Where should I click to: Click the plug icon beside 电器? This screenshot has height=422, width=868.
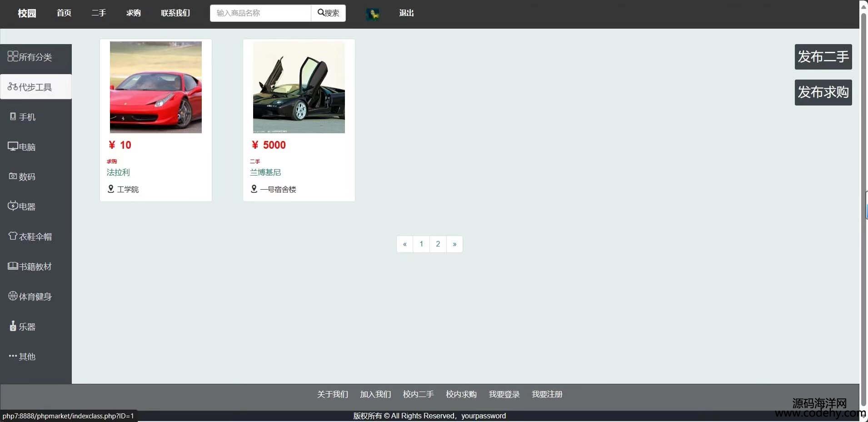[x=13, y=206]
